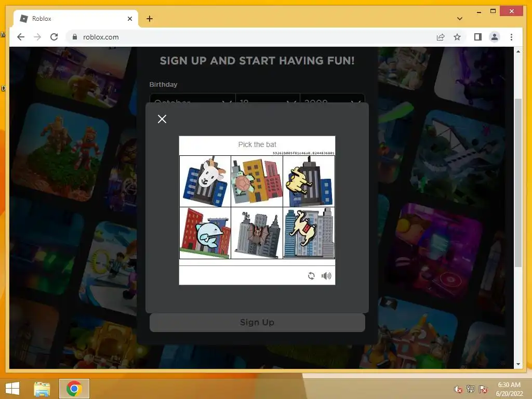Switch to audio captcha challenge
This screenshot has height=399, width=532.
click(326, 276)
